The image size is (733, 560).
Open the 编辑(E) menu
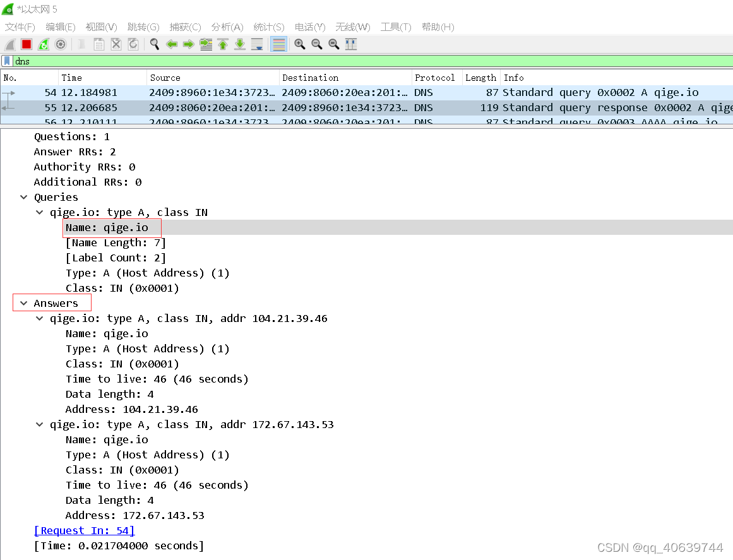coord(61,27)
